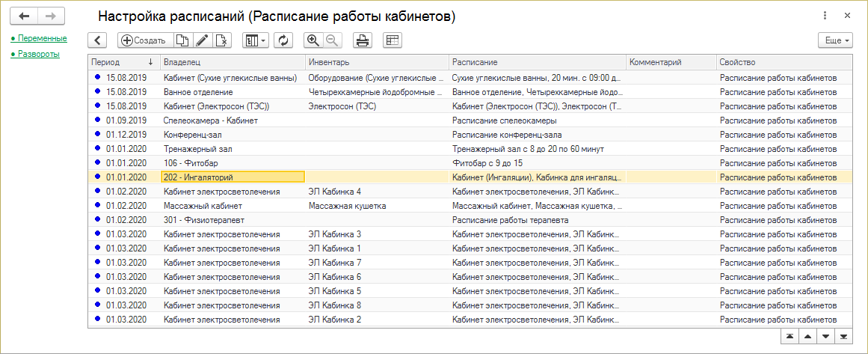
Task: Refresh the list with the circular arrows icon
Action: (x=283, y=40)
